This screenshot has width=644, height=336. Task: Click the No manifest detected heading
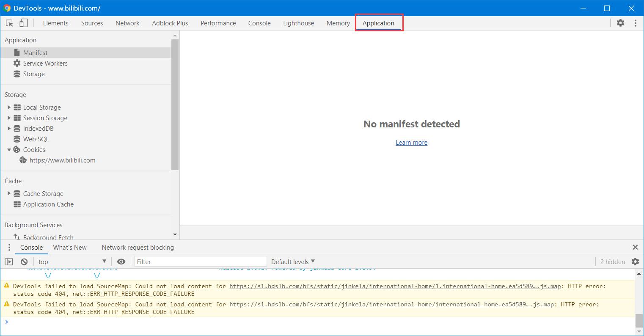click(x=412, y=124)
